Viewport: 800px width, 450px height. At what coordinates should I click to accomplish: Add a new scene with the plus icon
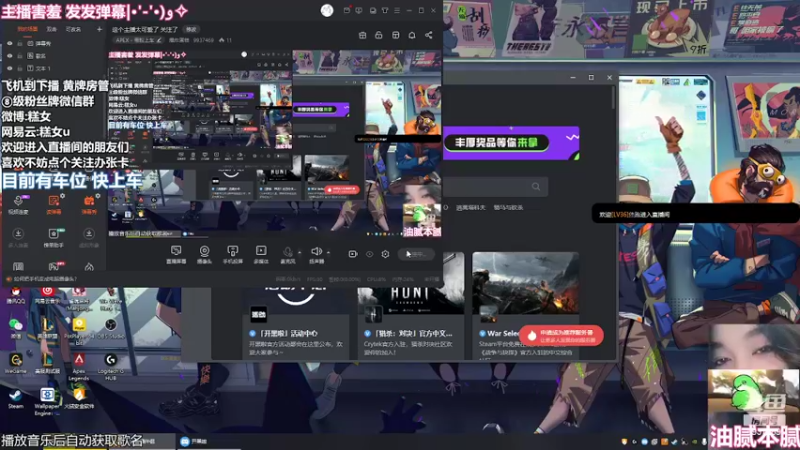coord(99,29)
